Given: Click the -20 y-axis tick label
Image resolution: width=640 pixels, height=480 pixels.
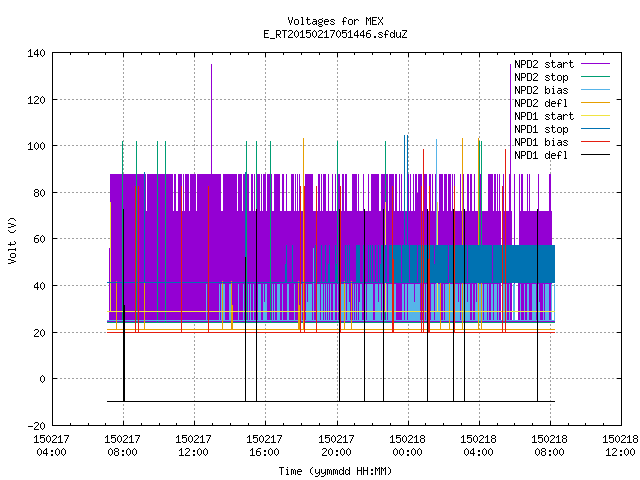Looking at the screenshot, I should tap(36, 426).
